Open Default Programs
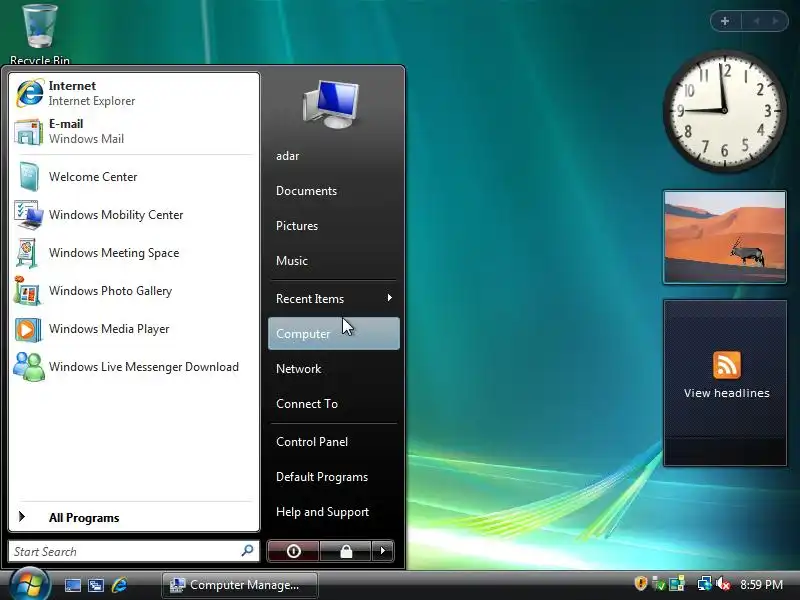This screenshot has height=600, width=800. [321, 477]
